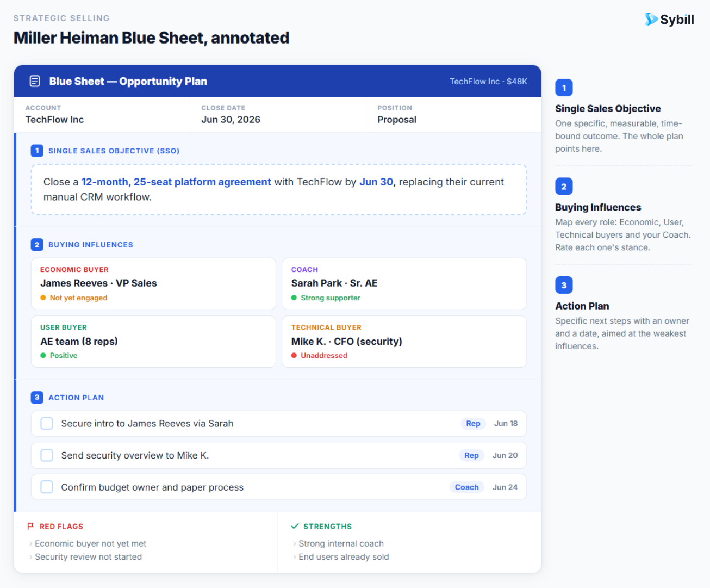Open the User Buyer card for AE team
The height and width of the screenshot is (588, 710).
click(x=153, y=342)
